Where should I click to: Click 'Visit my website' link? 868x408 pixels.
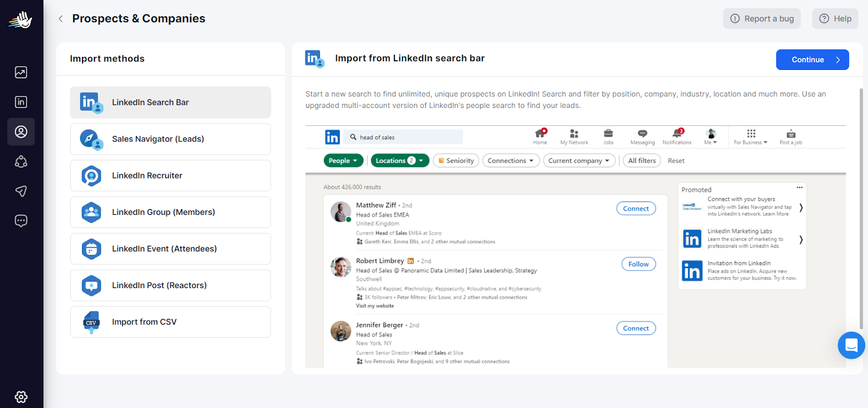[375, 306]
